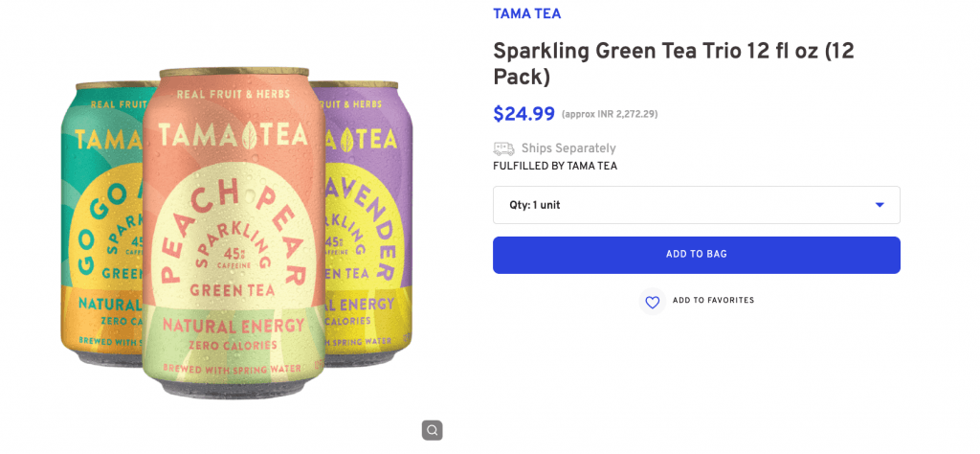Viewport: 980px width, 454px height.
Task: Click the Ships Separately text
Action: pos(568,148)
